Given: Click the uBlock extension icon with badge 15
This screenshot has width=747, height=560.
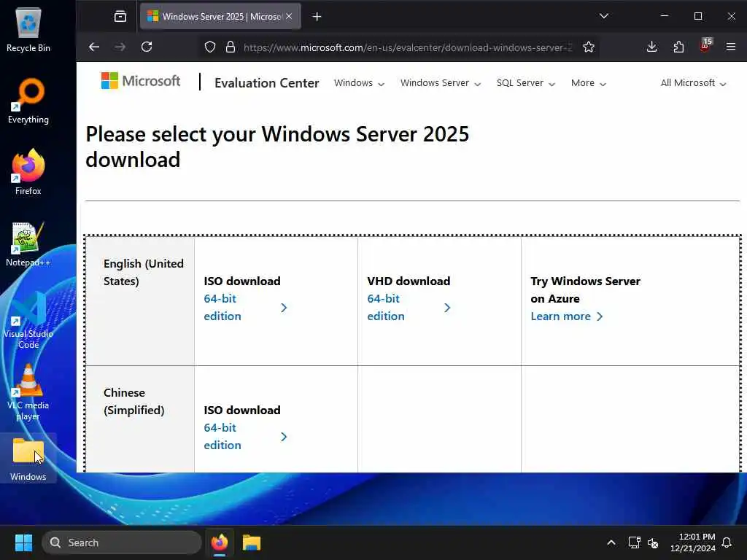Looking at the screenshot, I should point(705,46).
